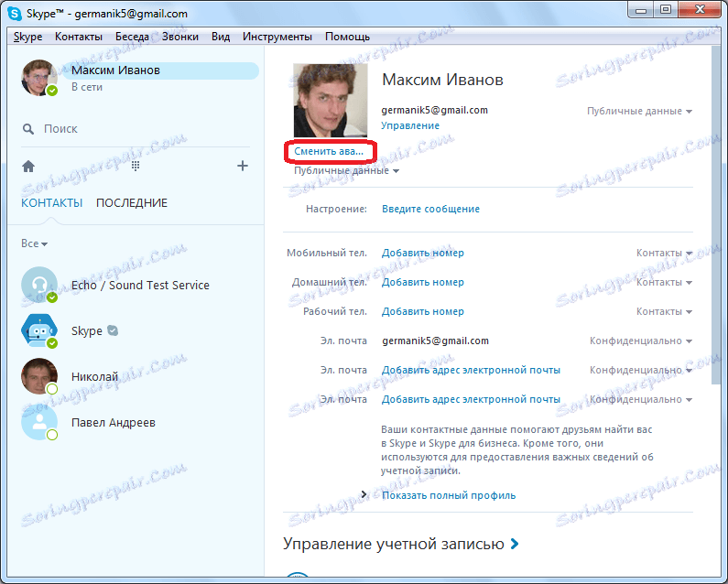Click the large profile photo
Screen dimensions: 728x584
(x=330, y=101)
